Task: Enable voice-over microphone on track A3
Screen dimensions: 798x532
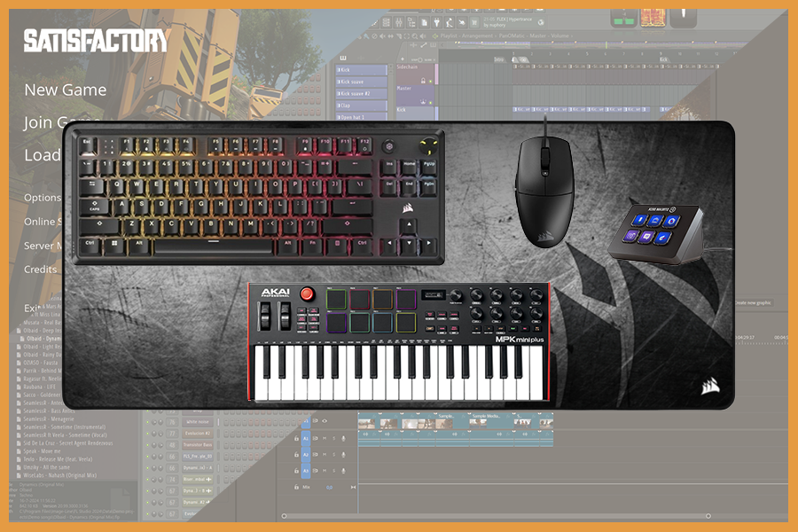Action: [x=343, y=471]
